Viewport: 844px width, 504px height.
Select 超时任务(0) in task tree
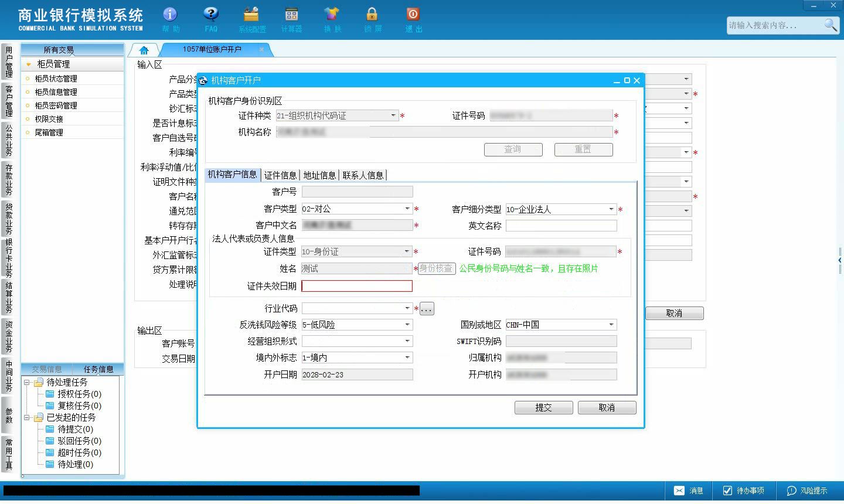(79, 452)
